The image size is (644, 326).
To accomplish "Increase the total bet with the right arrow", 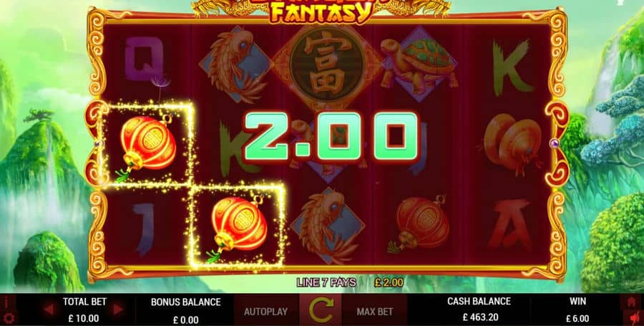I will coord(118,309).
